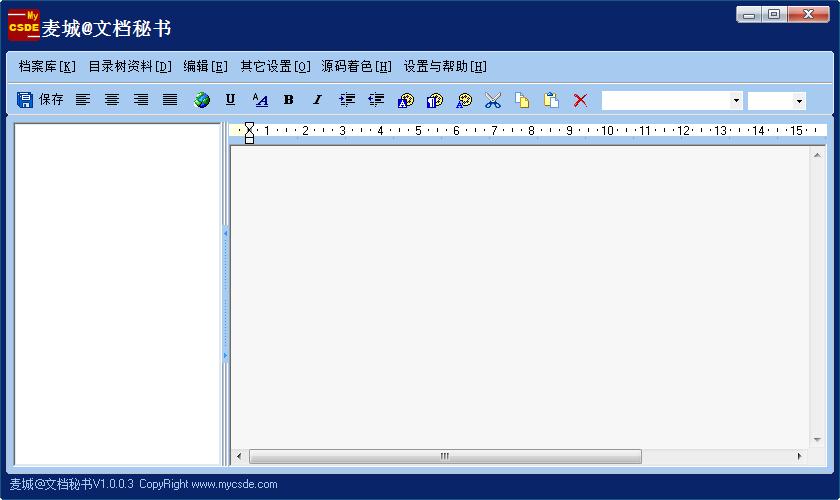Viewport: 840px width, 500px height.
Task: Paste from clipboard
Action: click(x=551, y=100)
